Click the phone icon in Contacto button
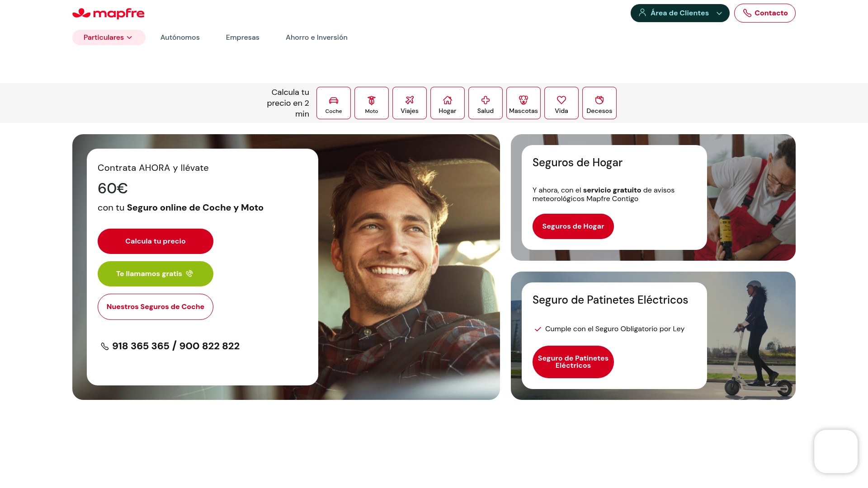The image size is (868, 488). [x=747, y=13]
